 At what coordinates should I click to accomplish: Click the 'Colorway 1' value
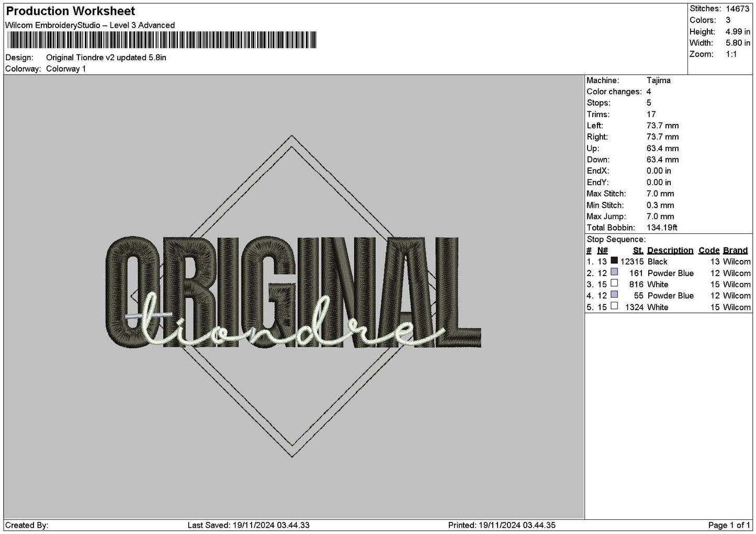pyautogui.click(x=66, y=69)
